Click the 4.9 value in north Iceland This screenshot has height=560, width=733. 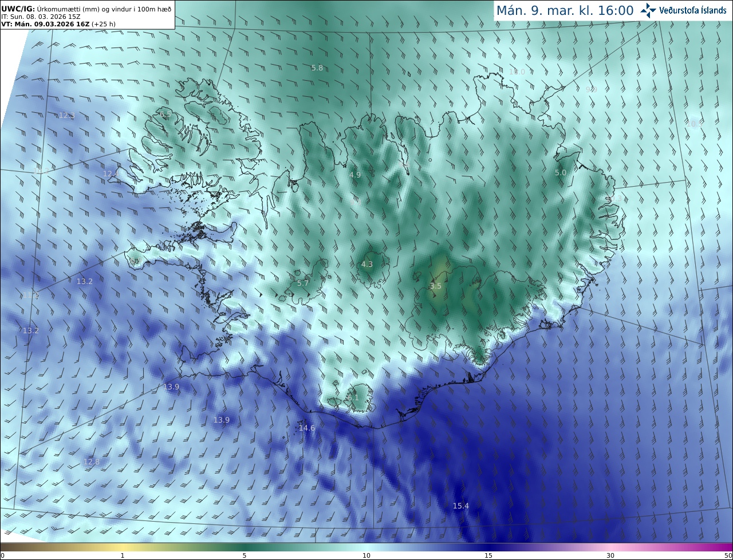(x=355, y=175)
